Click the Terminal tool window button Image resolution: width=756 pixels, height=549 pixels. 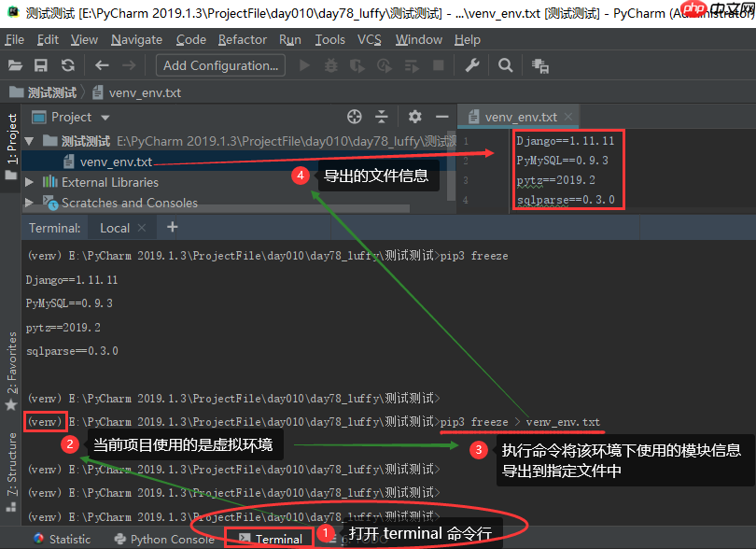[271, 539]
